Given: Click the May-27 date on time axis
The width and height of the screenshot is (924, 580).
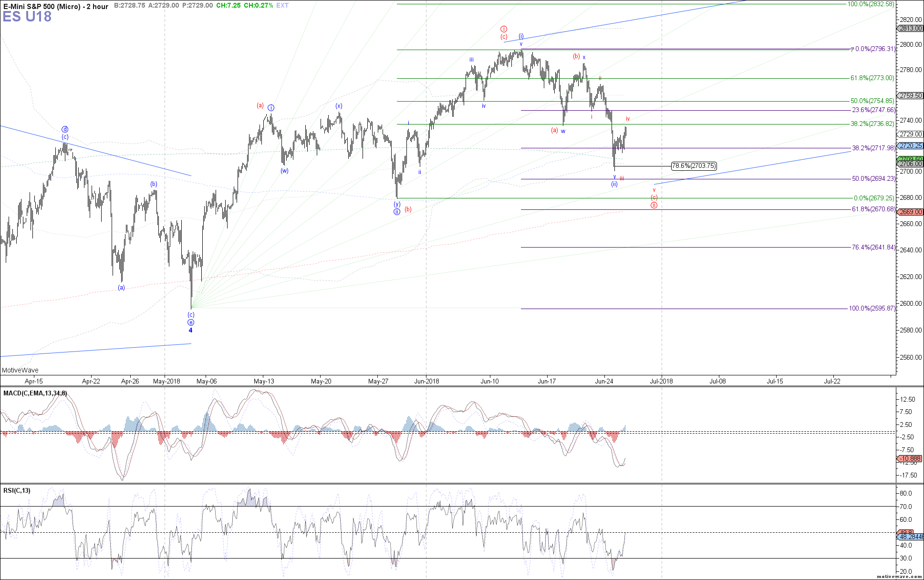Looking at the screenshot, I should [x=378, y=381].
